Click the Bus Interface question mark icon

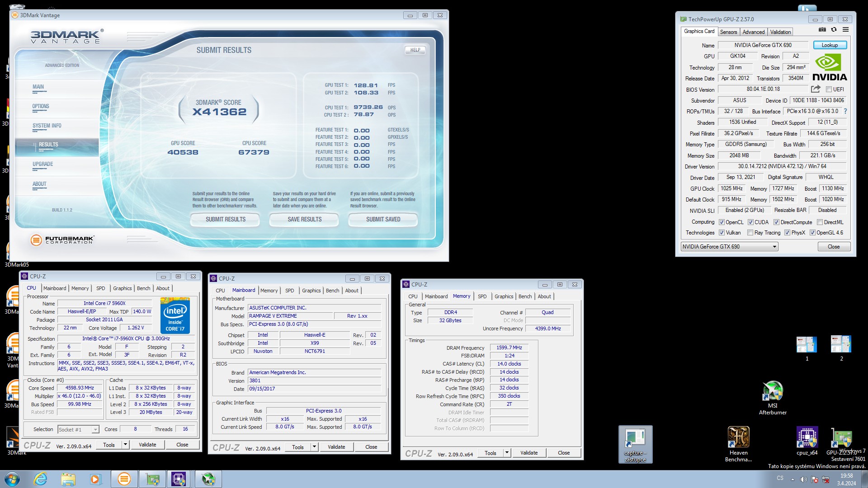tap(845, 111)
